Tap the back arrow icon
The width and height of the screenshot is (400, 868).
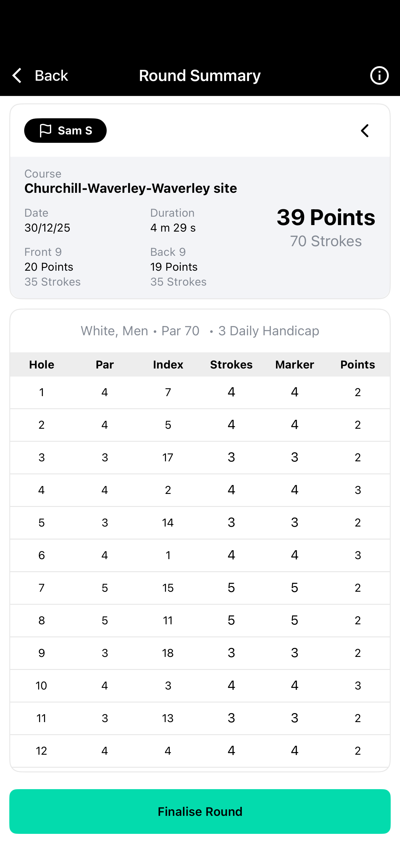(17, 75)
